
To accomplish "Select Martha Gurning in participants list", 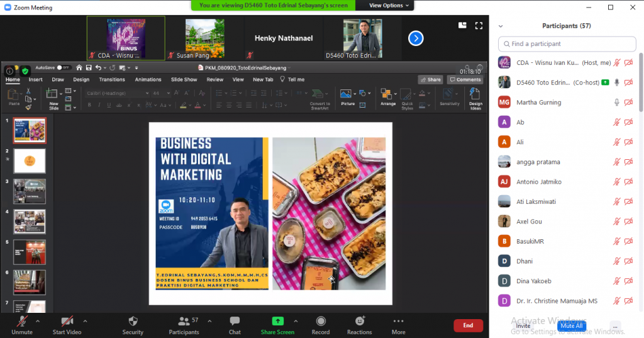I will [538, 102].
